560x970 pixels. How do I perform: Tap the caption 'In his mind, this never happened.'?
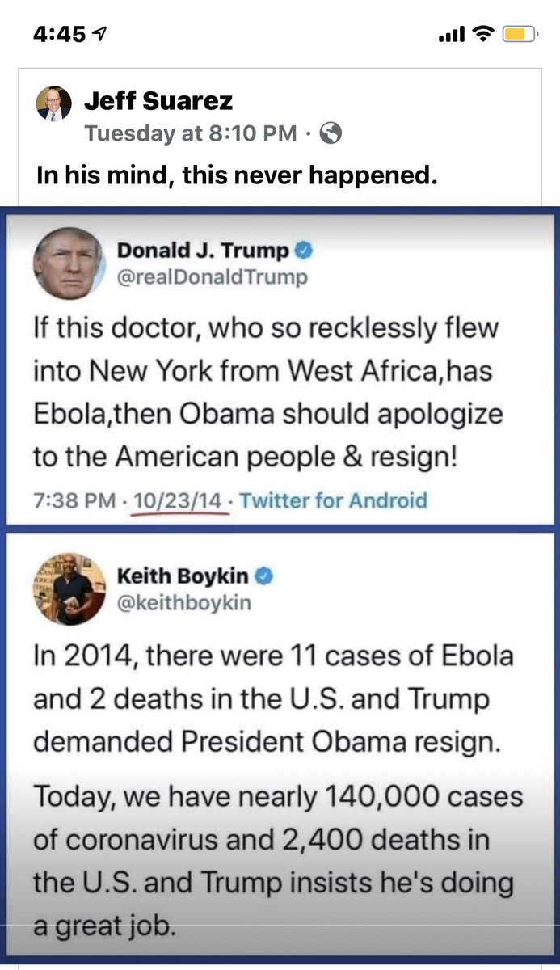(237, 175)
